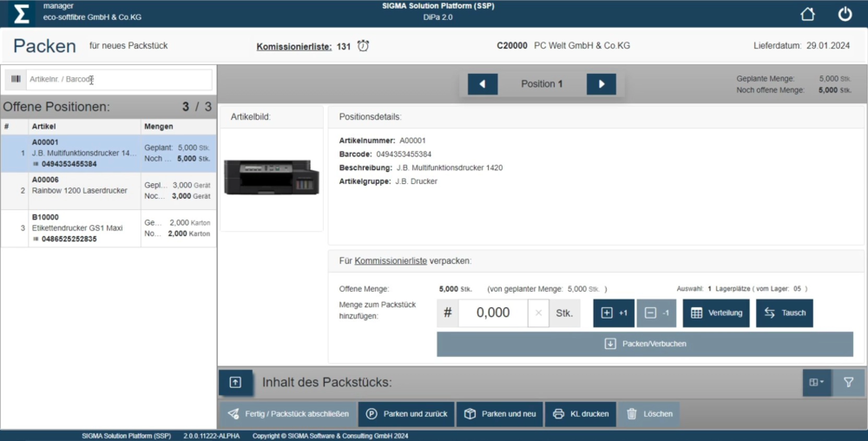Decrease quantity with -1 button
This screenshot has height=441, width=868.
click(x=656, y=313)
